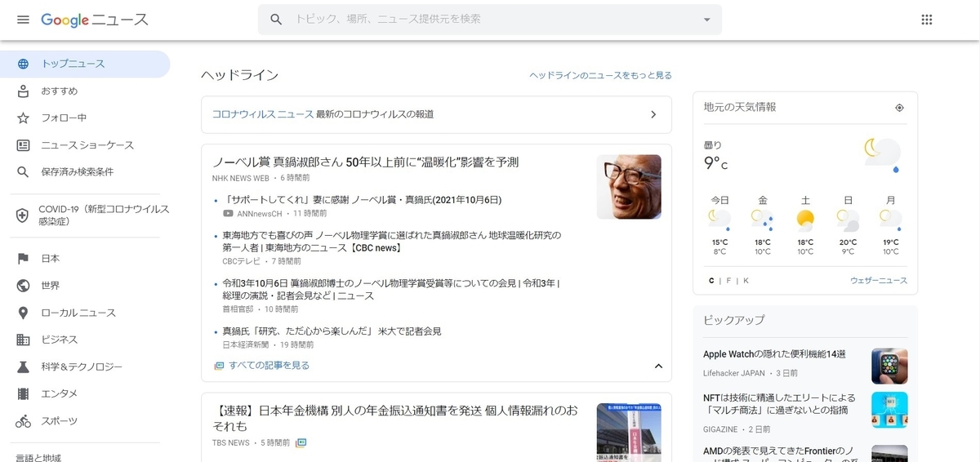This screenshot has height=462, width=980.
Task: Click 真鍋淑郎 portrait thumbnail
Action: click(629, 187)
